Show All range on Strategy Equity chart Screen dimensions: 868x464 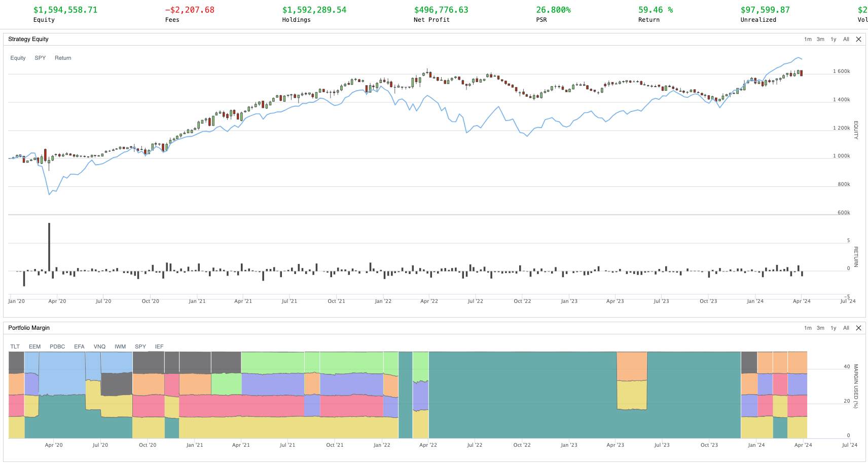tap(846, 40)
